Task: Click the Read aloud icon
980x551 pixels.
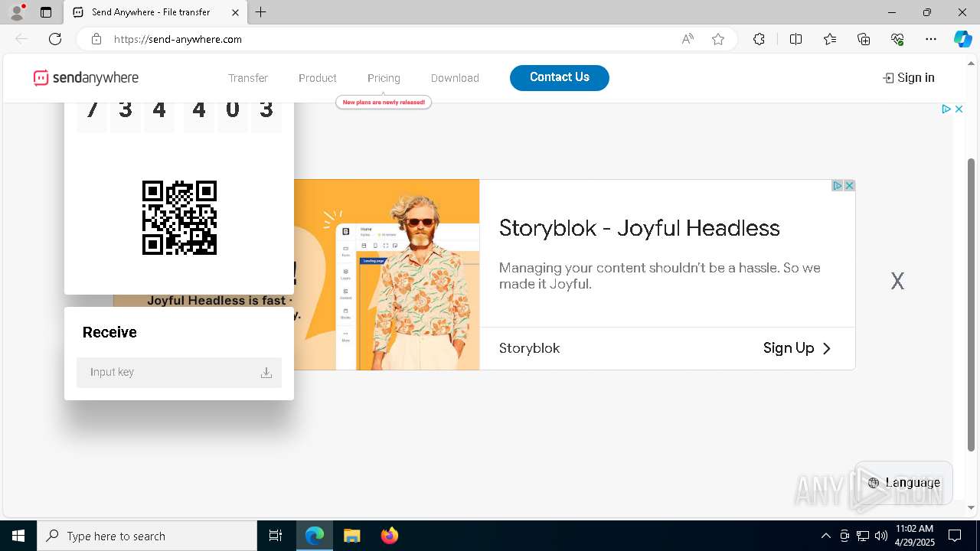Action: click(x=688, y=39)
